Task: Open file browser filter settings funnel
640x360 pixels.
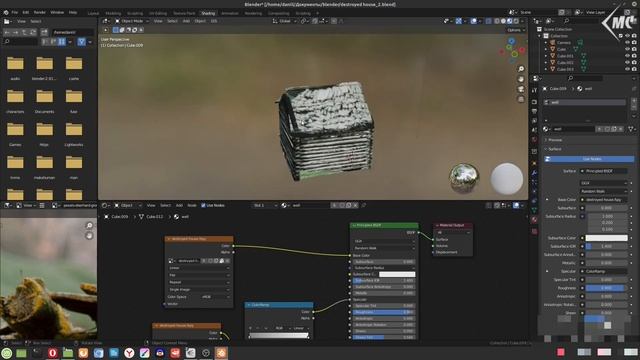Action: [81, 41]
